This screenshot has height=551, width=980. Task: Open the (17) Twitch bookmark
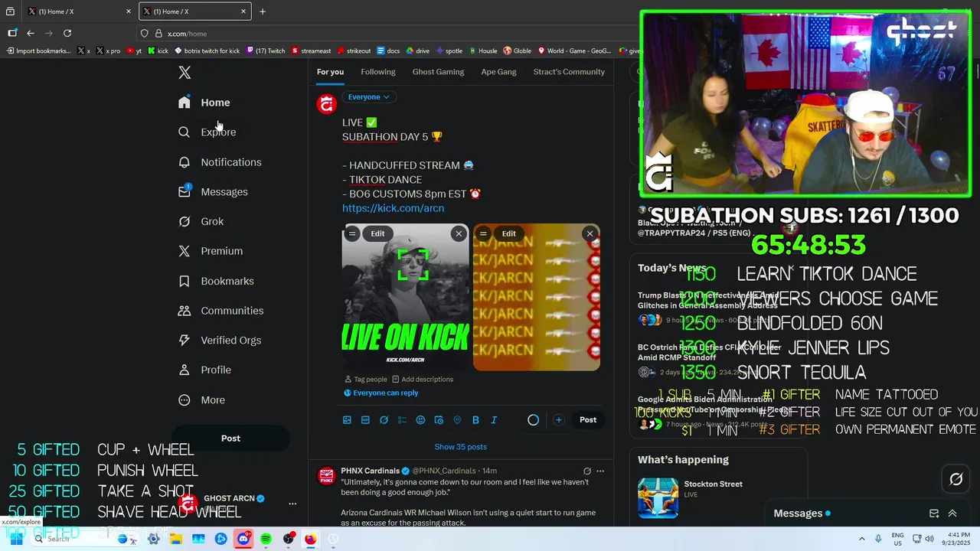265,51
